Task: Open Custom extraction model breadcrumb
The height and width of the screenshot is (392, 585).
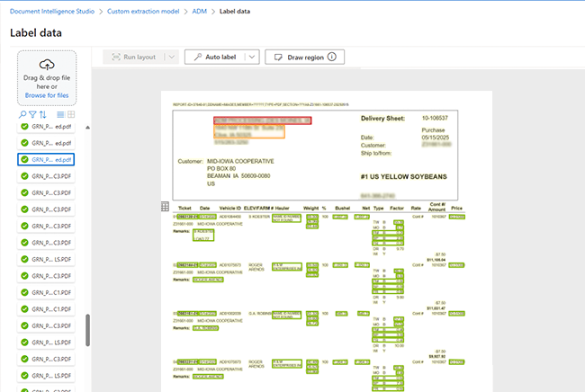Action: tap(143, 11)
